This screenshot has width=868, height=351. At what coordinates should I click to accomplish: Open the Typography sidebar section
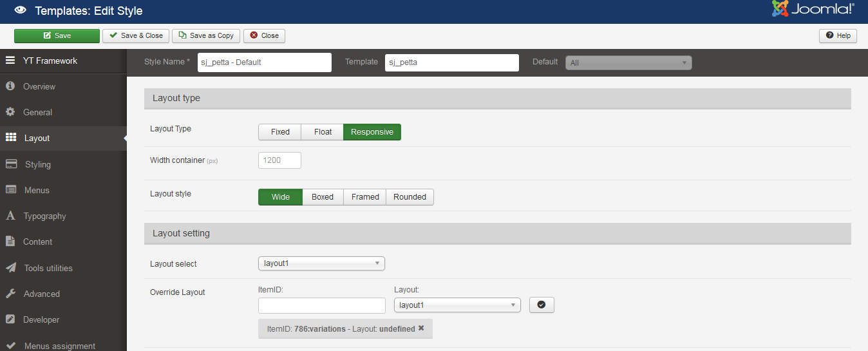click(44, 216)
